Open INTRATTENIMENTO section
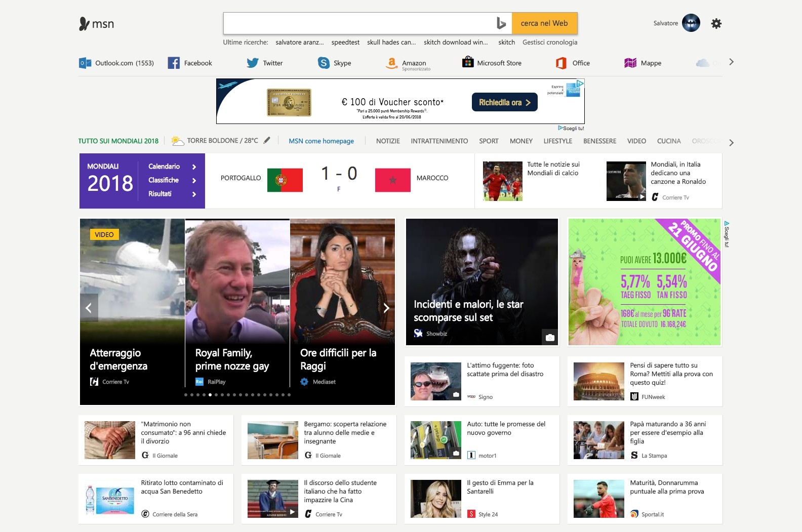Image resolution: width=802 pixels, height=532 pixels. [x=439, y=141]
